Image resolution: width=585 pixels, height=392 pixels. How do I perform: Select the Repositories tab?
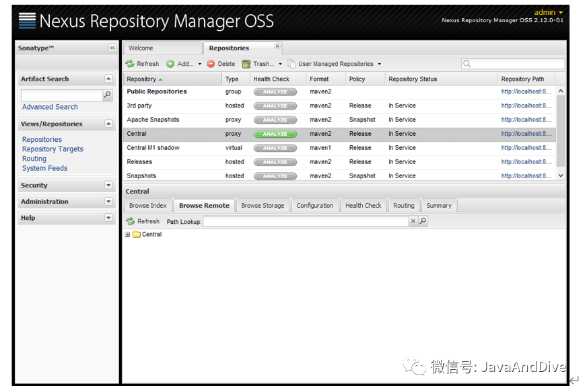click(x=242, y=48)
